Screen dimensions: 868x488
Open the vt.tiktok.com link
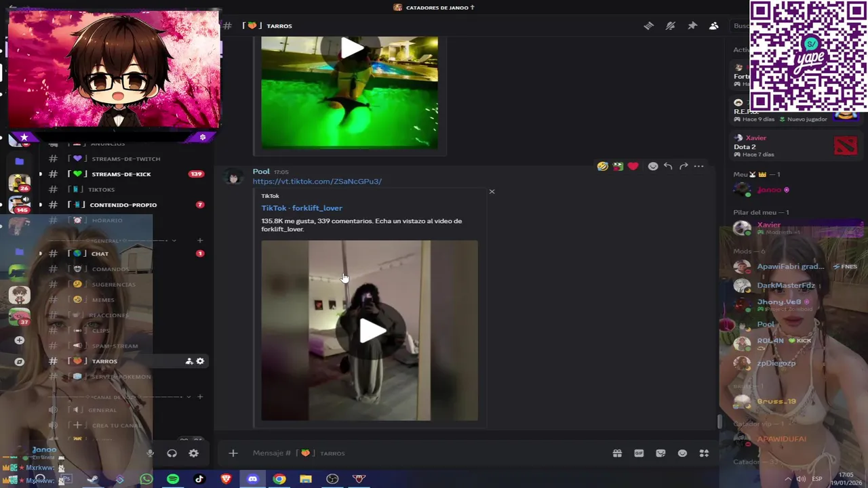(317, 182)
